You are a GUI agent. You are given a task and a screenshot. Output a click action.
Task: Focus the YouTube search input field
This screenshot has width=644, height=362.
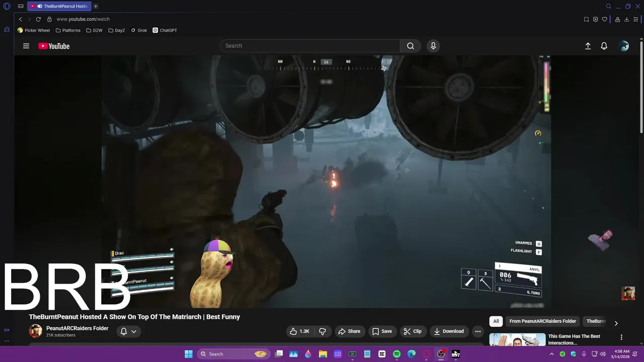click(310, 46)
